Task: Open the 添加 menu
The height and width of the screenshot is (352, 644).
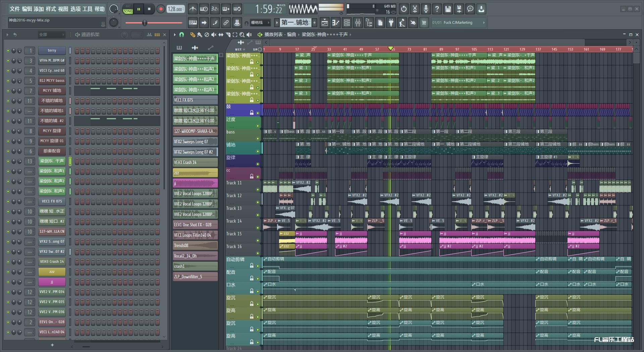Action: coord(39,9)
